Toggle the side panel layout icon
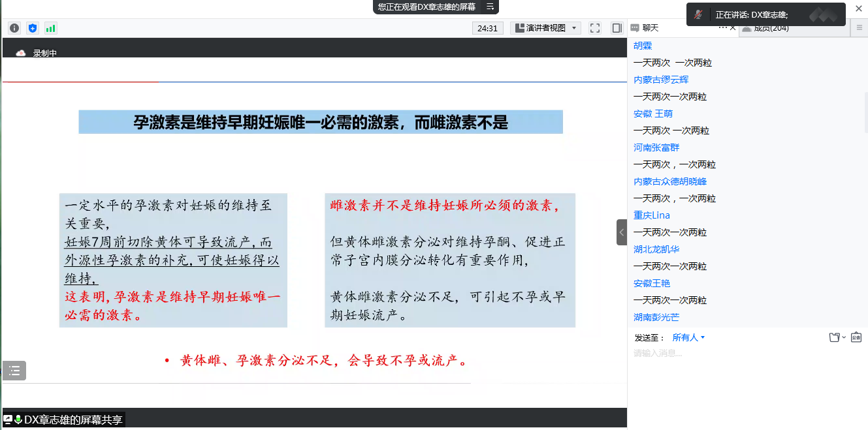This screenshot has width=868, height=430. (x=616, y=28)
